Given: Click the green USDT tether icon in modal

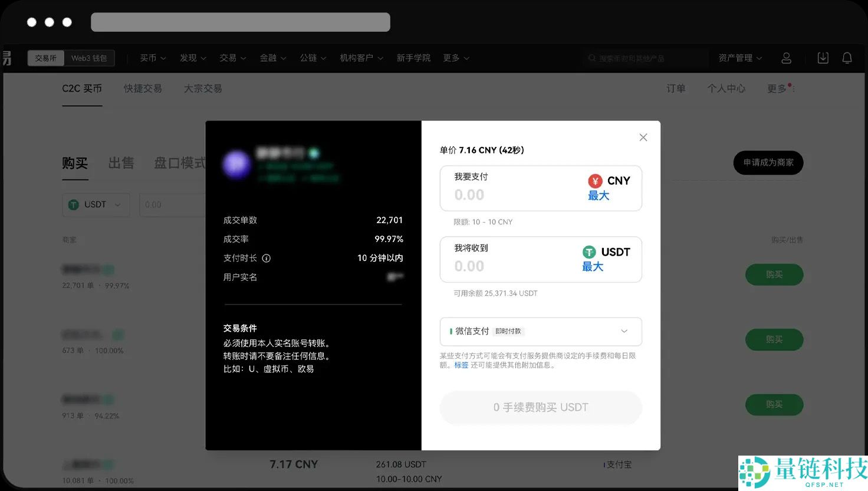Looking at the screenshot, I should [x=589, y=251].
